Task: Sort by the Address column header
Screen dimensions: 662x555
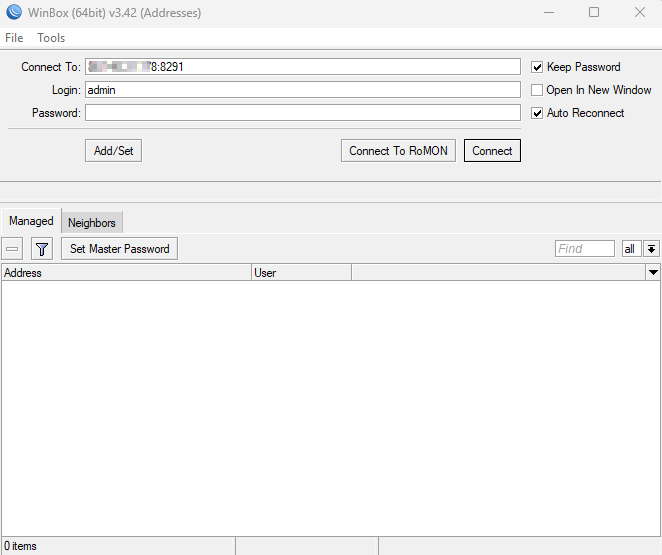Action: coord(126,272)
